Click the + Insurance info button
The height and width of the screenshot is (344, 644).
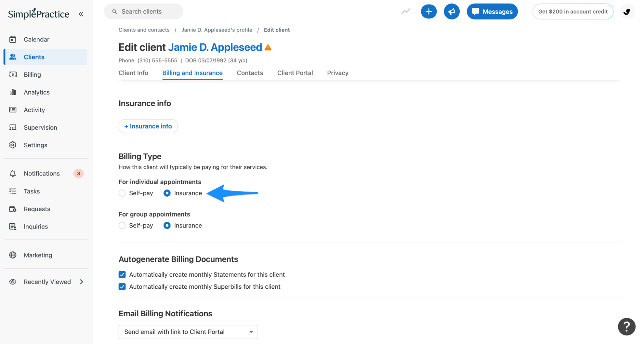click(x=148, y=126)
